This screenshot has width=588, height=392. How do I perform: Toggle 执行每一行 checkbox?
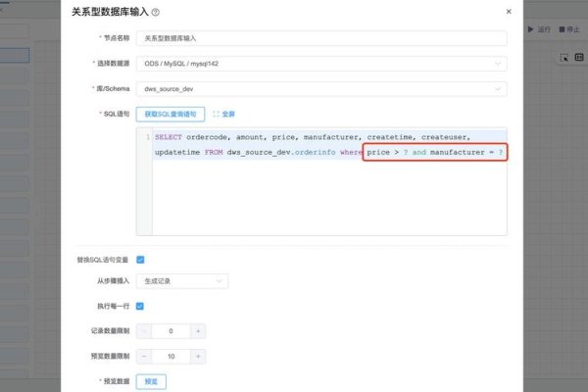[140, 306]
